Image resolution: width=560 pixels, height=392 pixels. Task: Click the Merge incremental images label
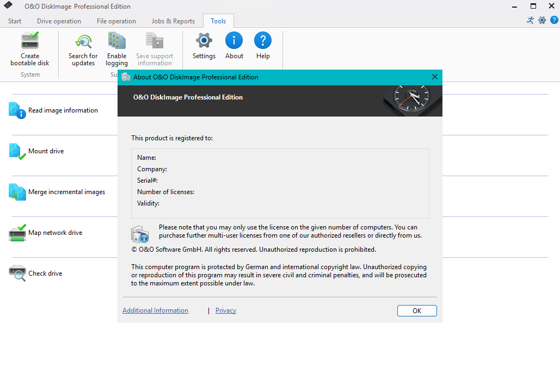pos(67,192)
